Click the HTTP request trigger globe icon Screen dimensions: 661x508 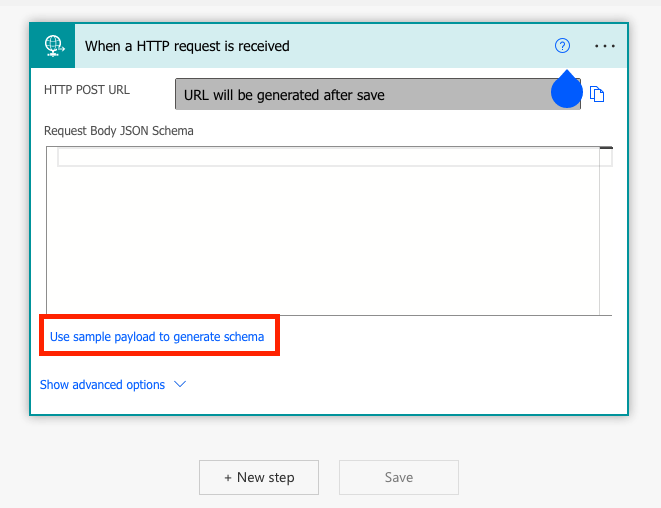coord(54,46)
